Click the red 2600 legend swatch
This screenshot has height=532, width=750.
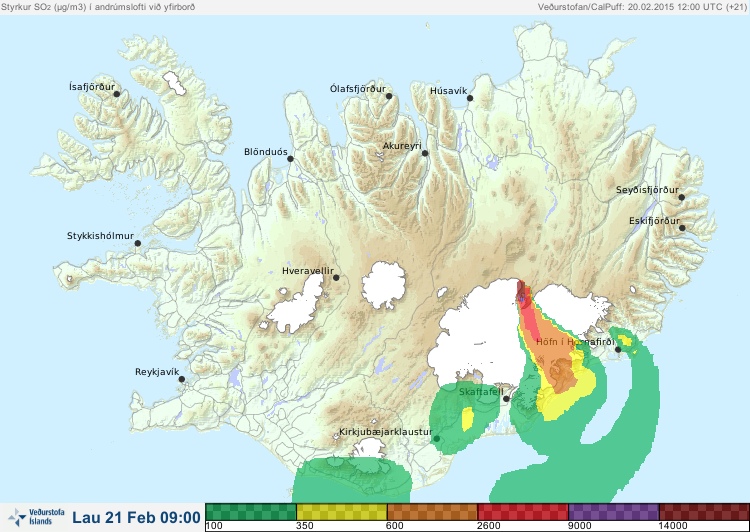click(x=523, y=512)
